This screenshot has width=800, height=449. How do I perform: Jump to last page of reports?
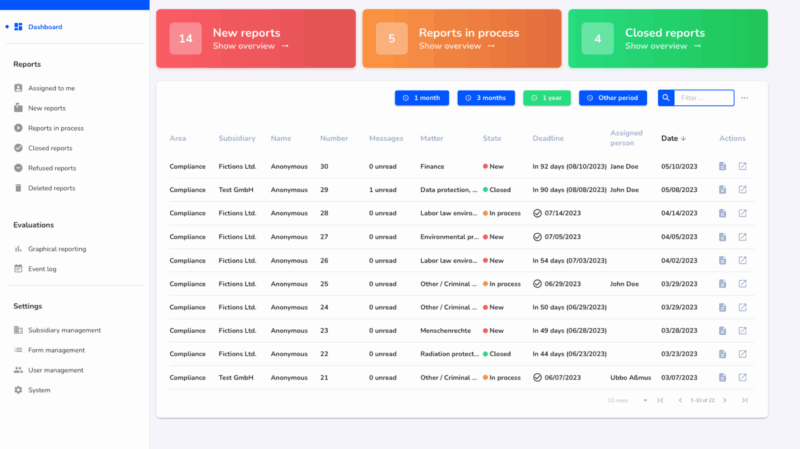tap(744, 400)
